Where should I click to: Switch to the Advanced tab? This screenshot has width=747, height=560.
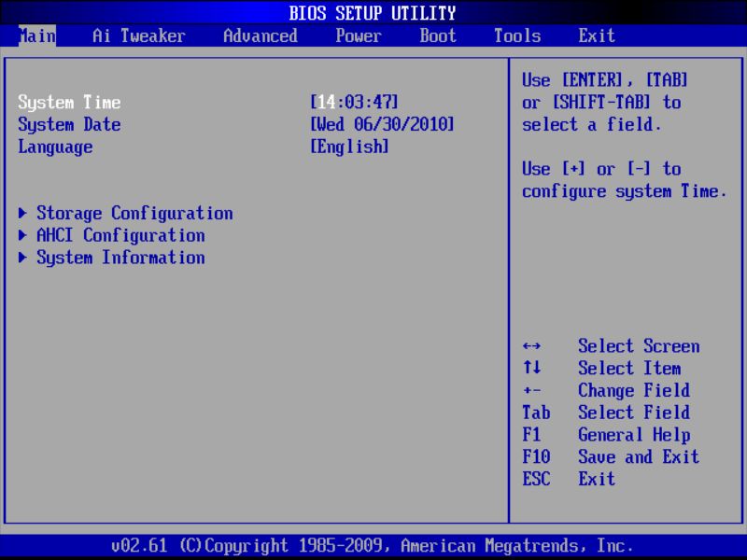pyautogui.click(x=261, y=35)
